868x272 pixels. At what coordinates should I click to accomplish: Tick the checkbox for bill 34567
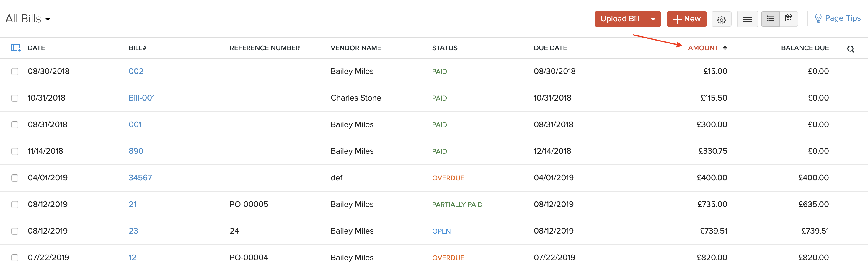pyautogui.click(x=15, y=178)
